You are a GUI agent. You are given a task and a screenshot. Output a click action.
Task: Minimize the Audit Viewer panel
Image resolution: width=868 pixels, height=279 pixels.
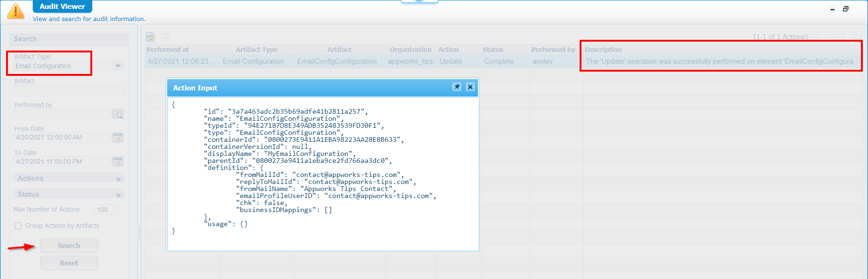[x=832, y=9]
